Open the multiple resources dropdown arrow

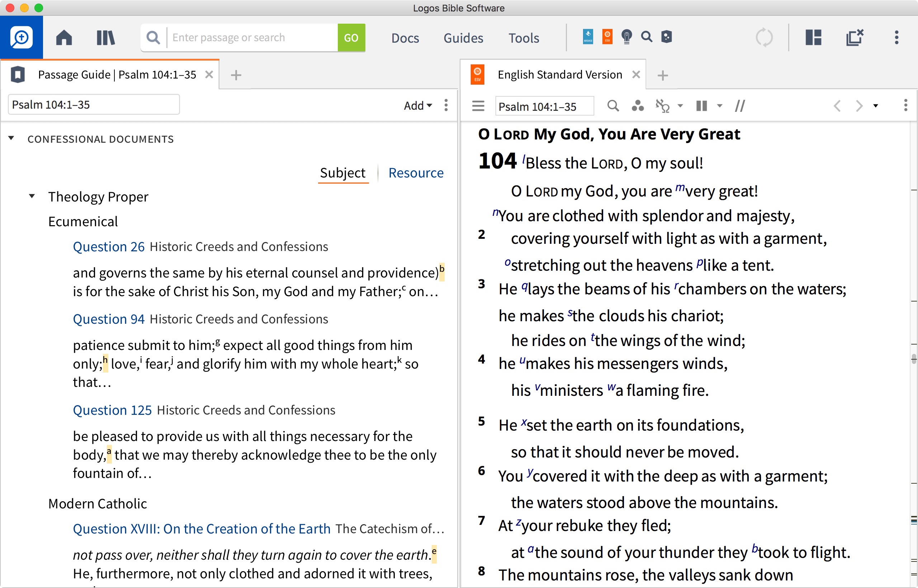(719, 106)
